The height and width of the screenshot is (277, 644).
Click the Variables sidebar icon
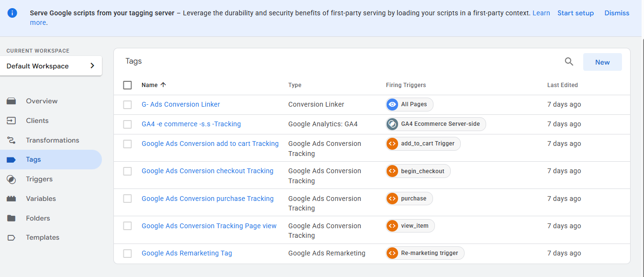(x=11, y=199)
